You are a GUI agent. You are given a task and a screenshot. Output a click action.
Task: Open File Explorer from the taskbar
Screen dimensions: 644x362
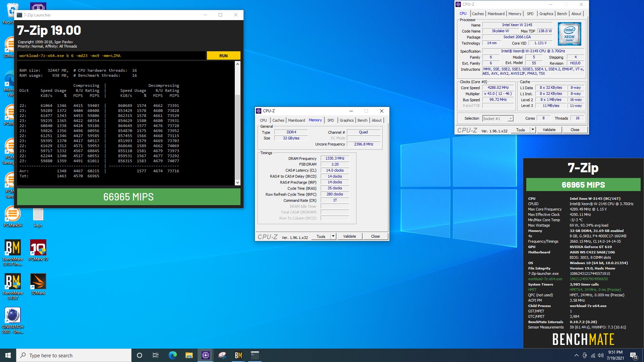tap(189, 355)
